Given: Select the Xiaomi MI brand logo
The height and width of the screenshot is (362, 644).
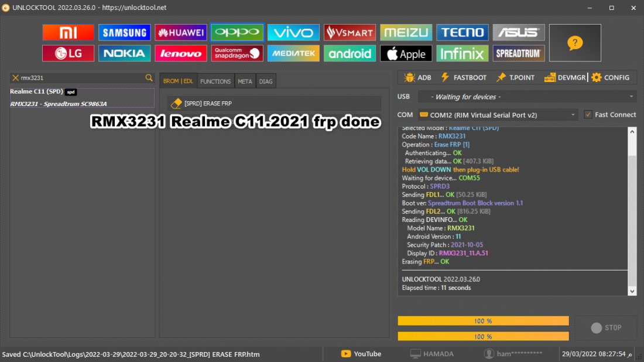Looking at the screenshot, I should [x=68, y=32].
